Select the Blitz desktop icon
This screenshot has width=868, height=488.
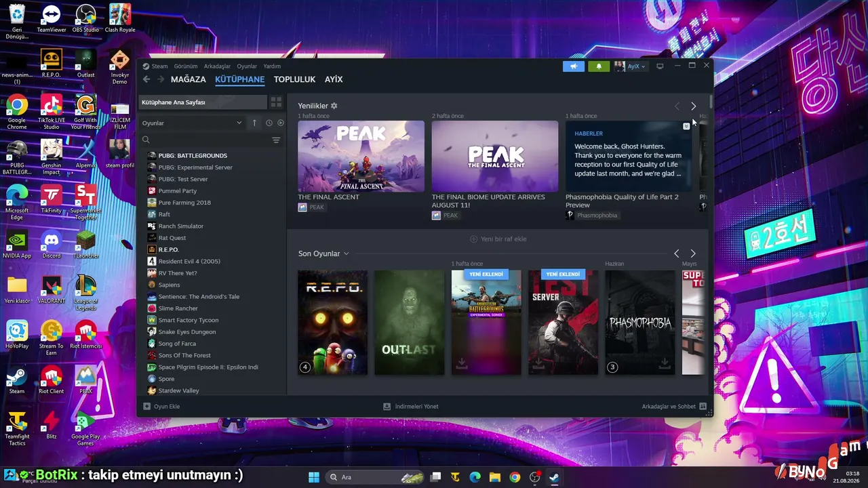pos(52,426)
